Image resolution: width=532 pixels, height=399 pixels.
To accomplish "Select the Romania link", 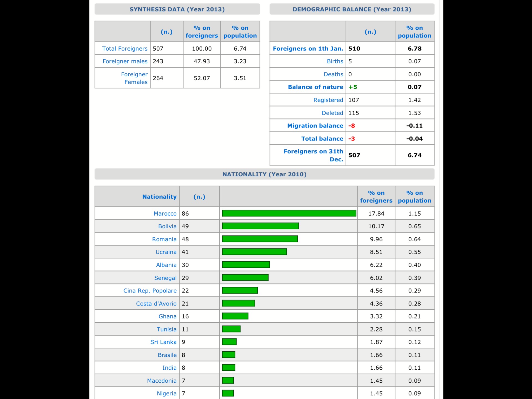I will [x=164, y=239].
